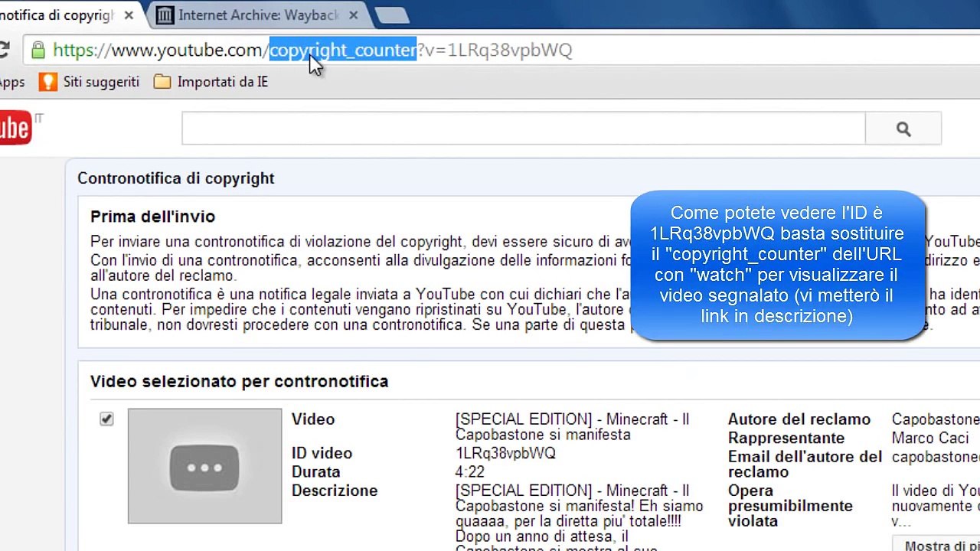Close the Contronotifica di copyright tab
Viewport: 980px width, 551px height.
coord(129,15)
